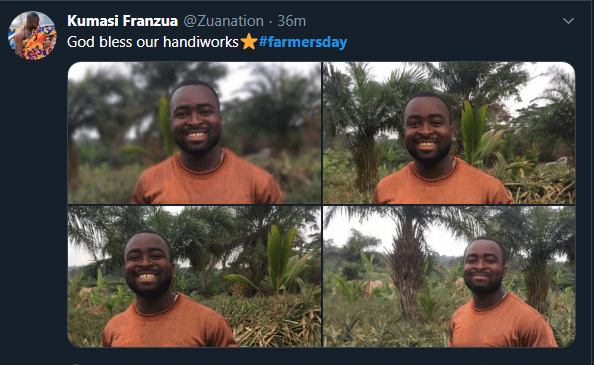Select the tweet text God bless our handiworks

coord(153,42)
